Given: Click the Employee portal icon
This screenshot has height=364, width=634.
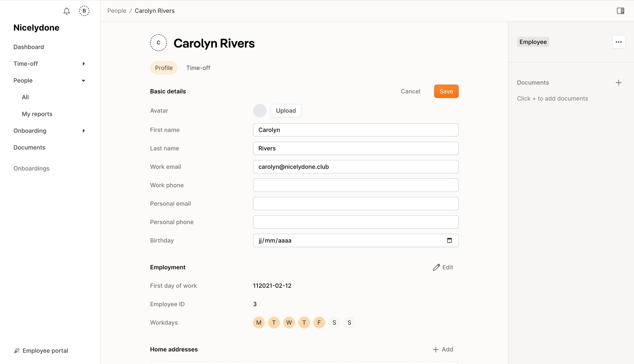Looking at the screenshot, I should coord(17,350).
